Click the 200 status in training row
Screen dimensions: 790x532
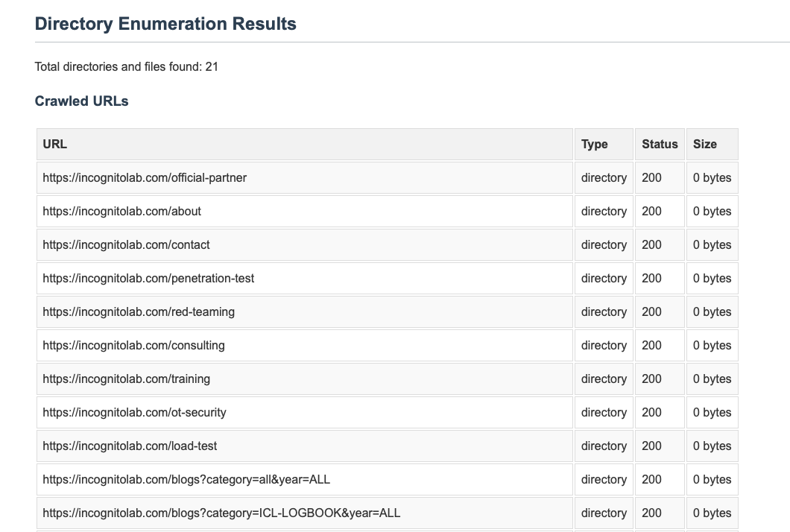click(x=660, y=379)
